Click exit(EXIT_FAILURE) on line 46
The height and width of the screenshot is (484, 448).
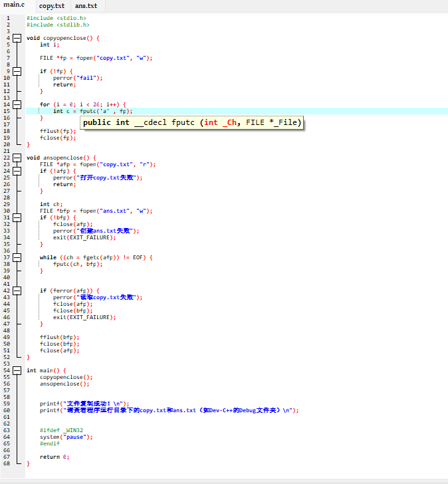(x=84, y=317)
